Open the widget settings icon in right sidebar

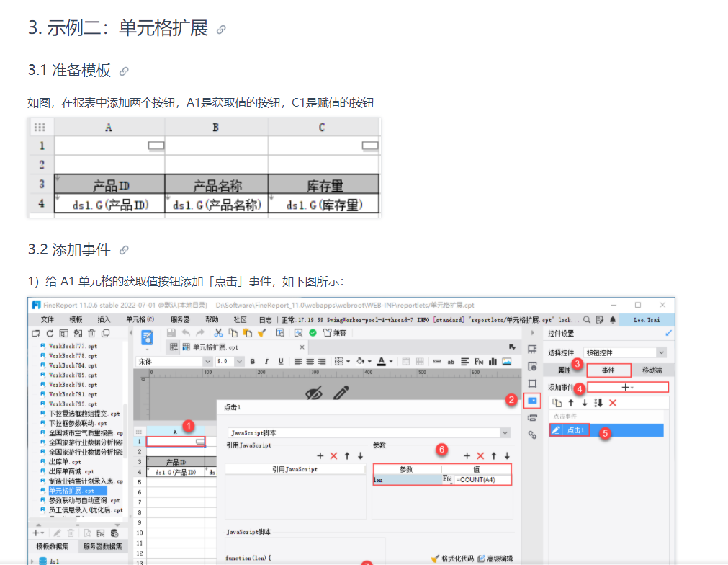point(532,401)
